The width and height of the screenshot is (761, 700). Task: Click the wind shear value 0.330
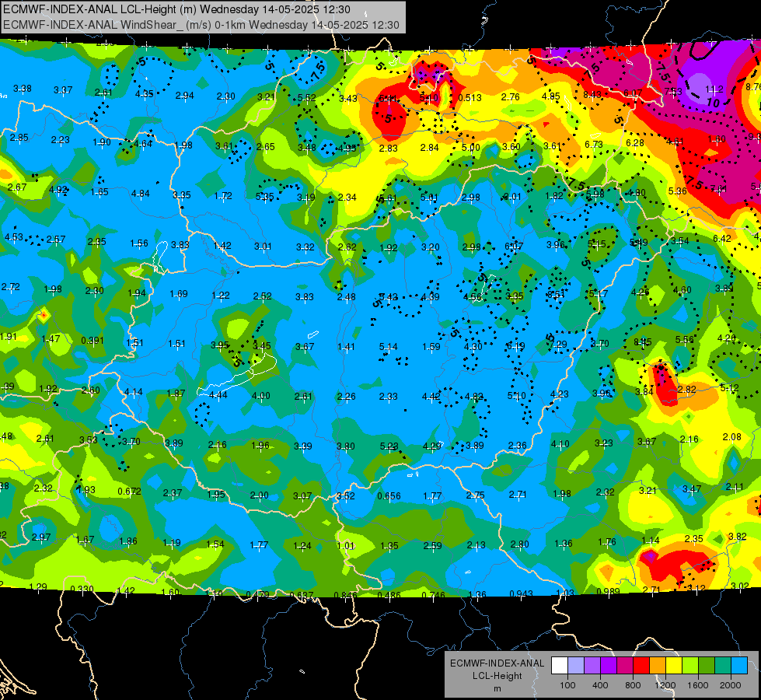click(x=82, y=589)
